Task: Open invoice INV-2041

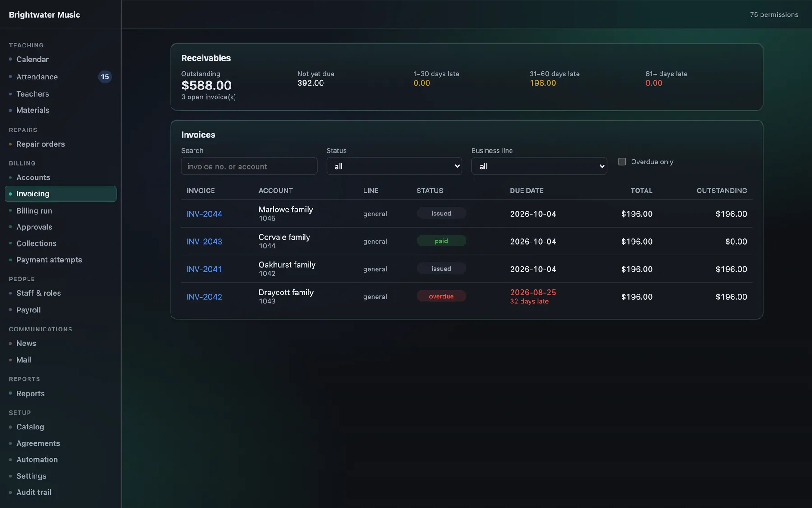Action: (x=204, y=269)
